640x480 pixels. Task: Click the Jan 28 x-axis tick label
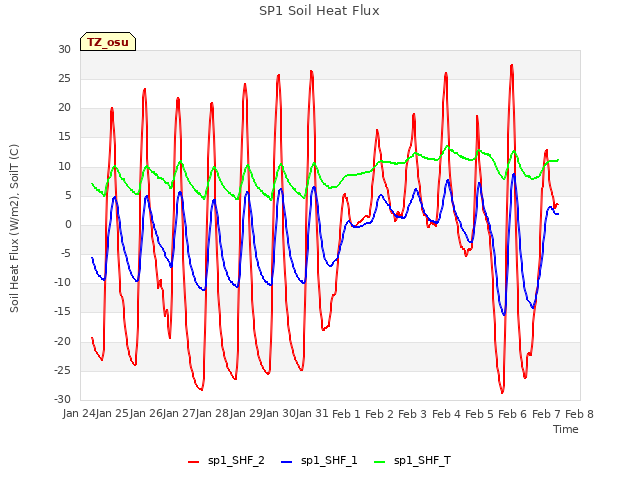pyautogui.click(x=213, y=414)
